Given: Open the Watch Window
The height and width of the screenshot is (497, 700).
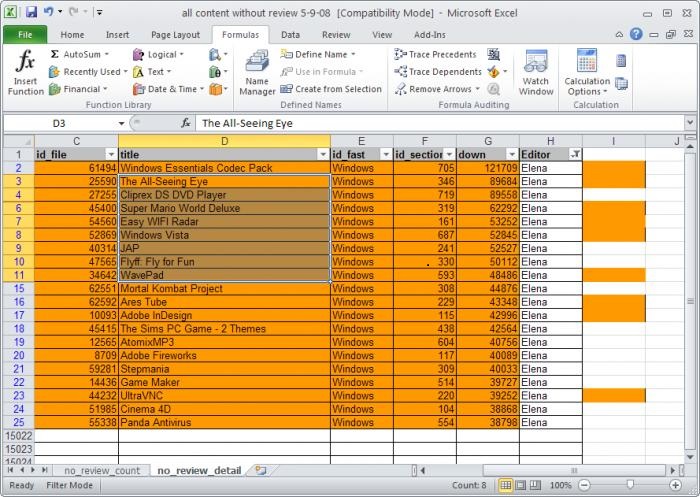Looking at the screenshot, I should point(536,72).
